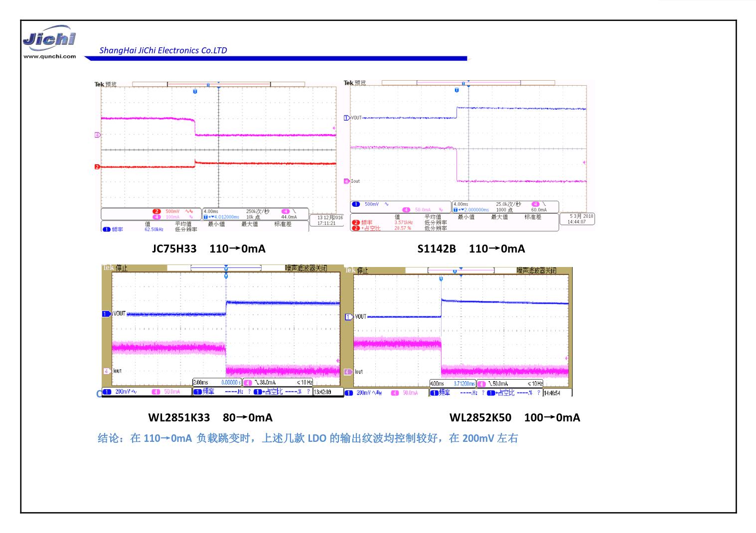
Task: Click the '38.0mA' trigger level readout
Action: point(268,383)
